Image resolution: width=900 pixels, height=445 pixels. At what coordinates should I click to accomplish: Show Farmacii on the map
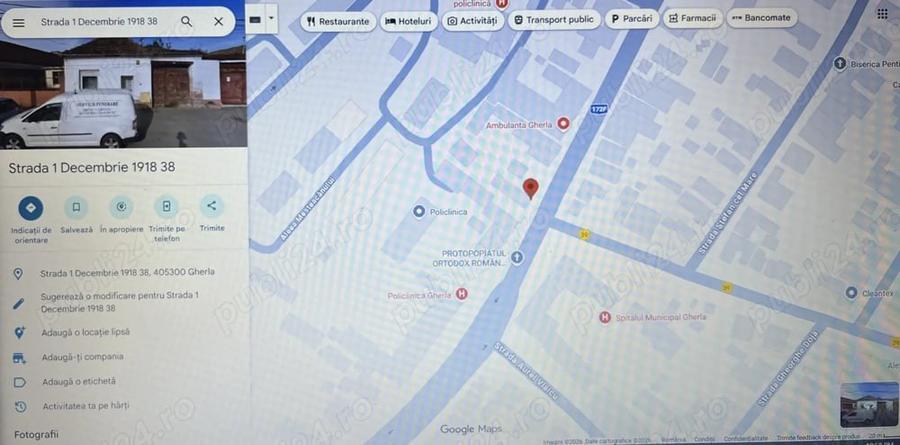pyautogui.click(x=693, y=18)
